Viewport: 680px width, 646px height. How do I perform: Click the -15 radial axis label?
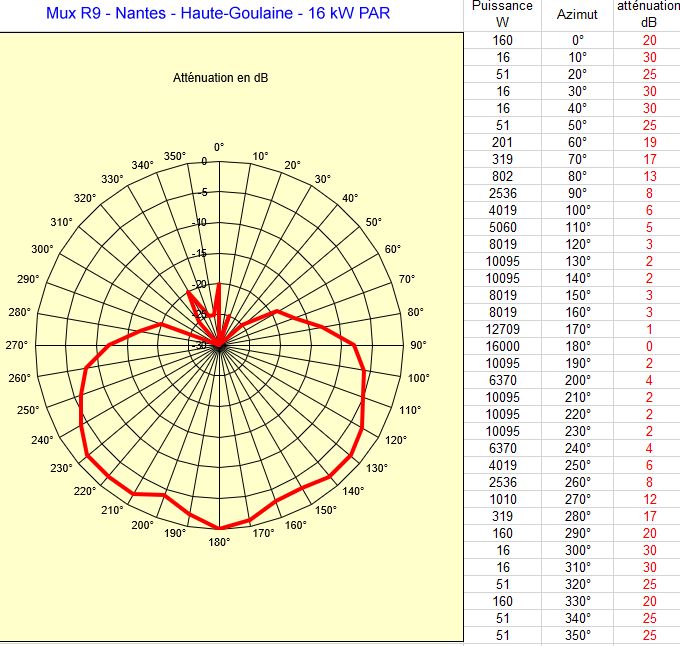(x=199, y=253)
